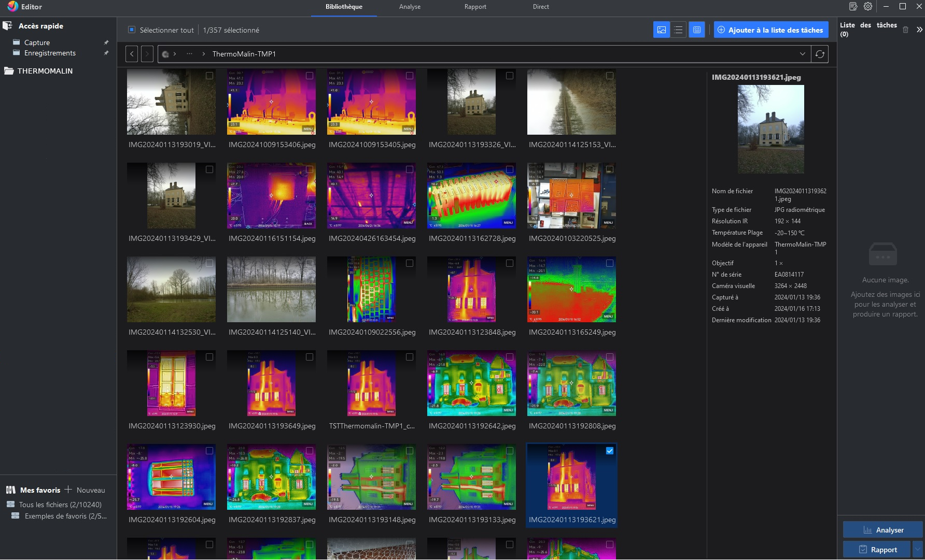Click the root location icon in path bar
This screenshot has height=560, width=925.
(165, 54)
